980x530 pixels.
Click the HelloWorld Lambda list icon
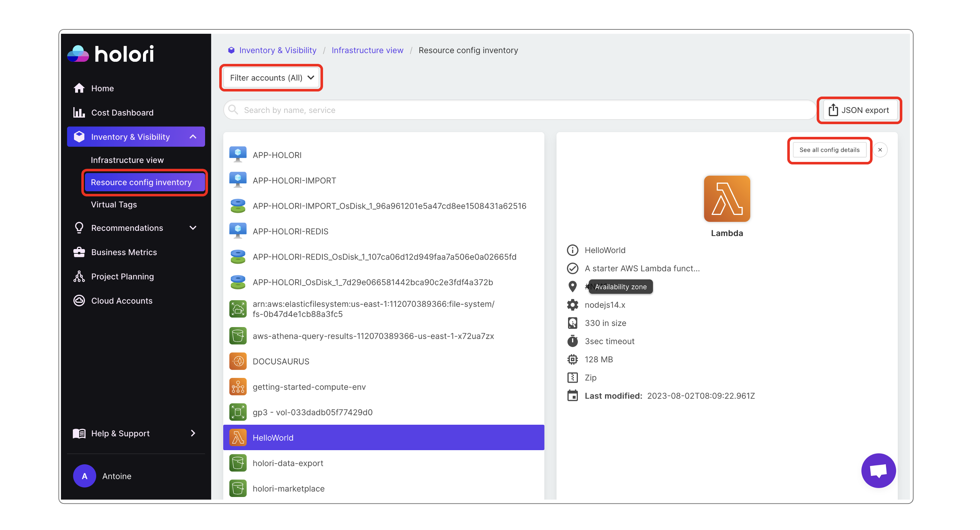click(238, 438)
